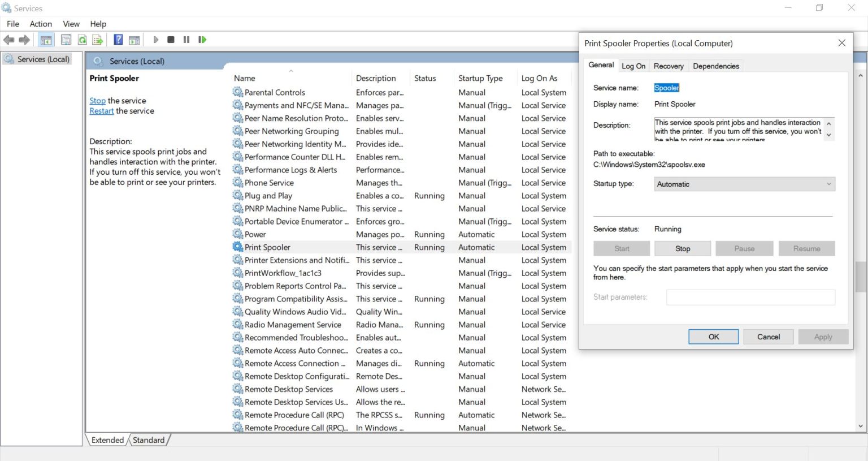This screenshot has width=868, height=461.
Task: Click the Back arrow in the toolbar
Action: click(x=9, y=40)
